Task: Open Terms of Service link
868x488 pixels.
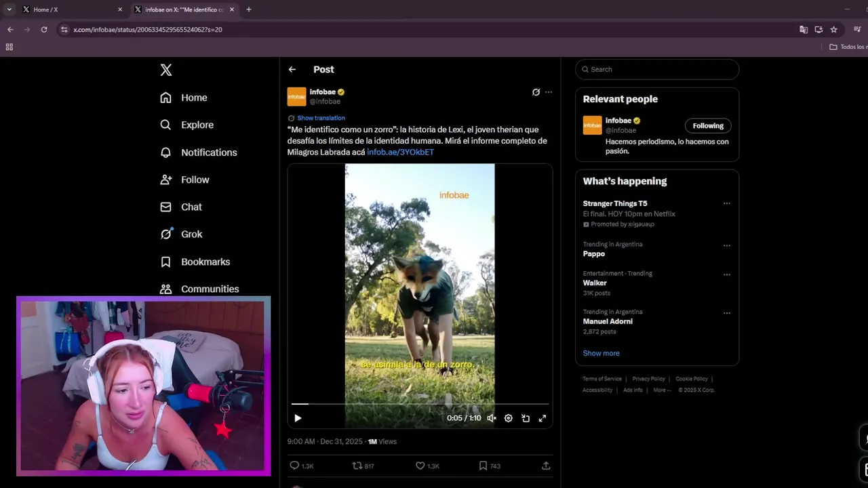Action: tap(602, 379)
